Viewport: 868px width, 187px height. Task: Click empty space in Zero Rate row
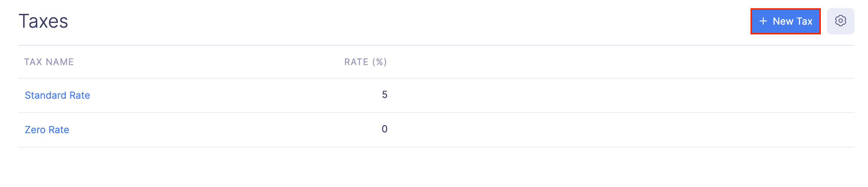point(599,130)
